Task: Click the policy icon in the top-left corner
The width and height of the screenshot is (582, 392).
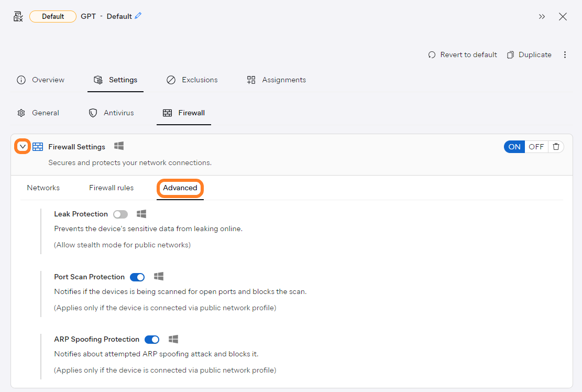Action: click(17, 16)
